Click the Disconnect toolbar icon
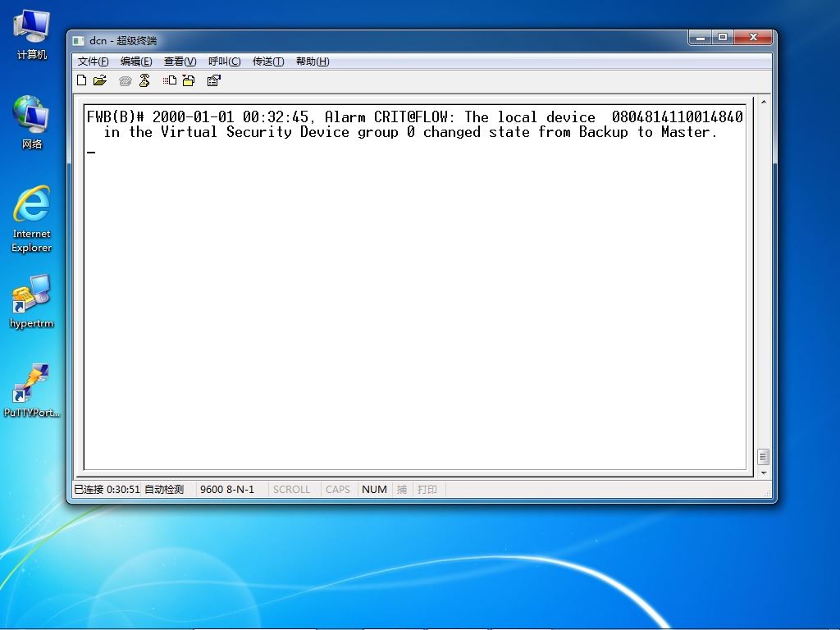 [144, 80]
